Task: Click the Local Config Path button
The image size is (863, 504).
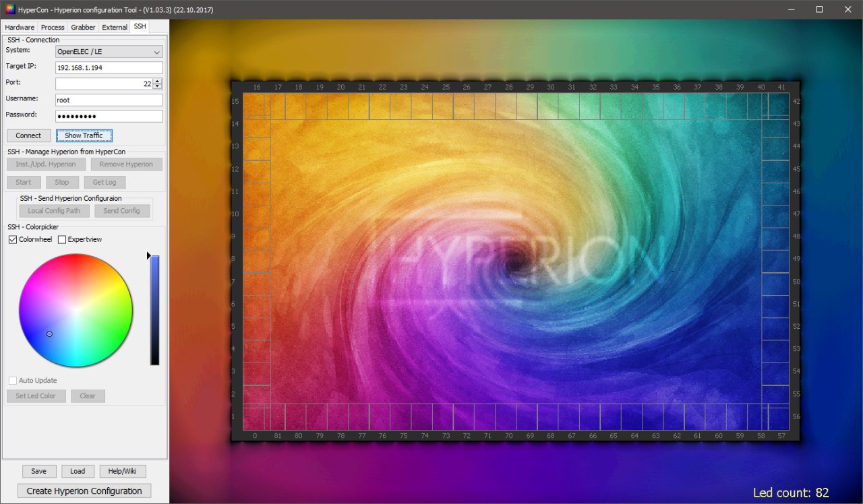Action: (x=54, y=211)
